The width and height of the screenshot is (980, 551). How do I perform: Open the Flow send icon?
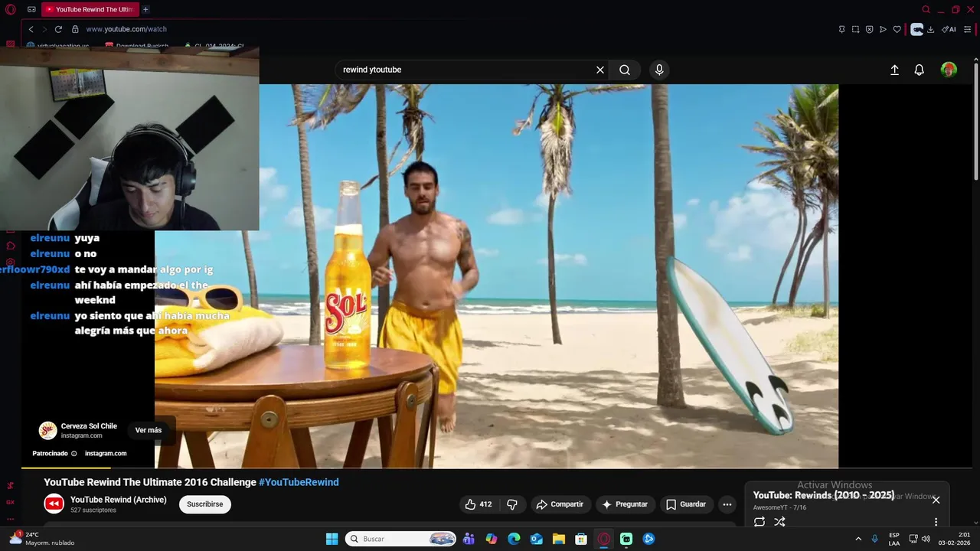click(883, 29)
